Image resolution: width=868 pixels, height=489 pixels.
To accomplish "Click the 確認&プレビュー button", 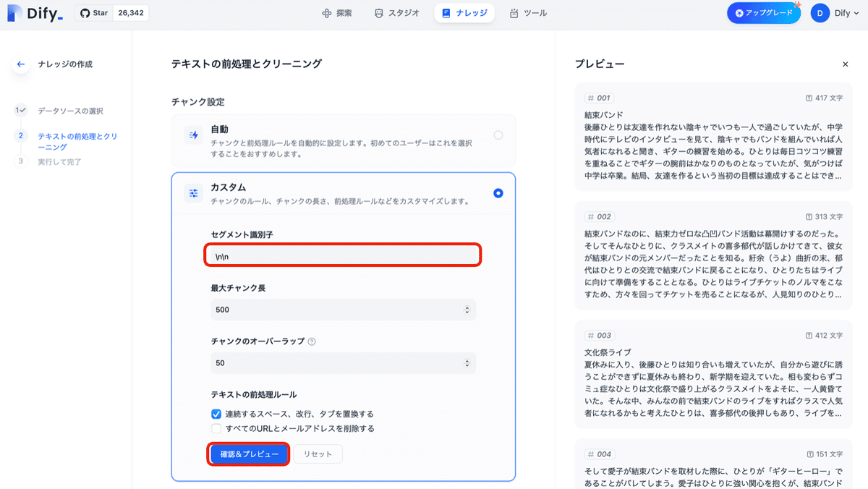I will (x=248, y=454).
